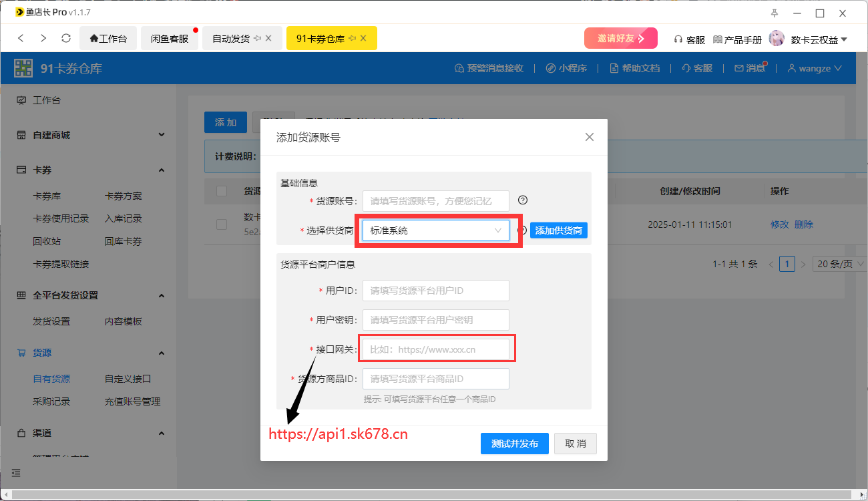The width and height of the screenshot is (868, 501).
Task: Click the hamburger menu collapse icon
Action: point(16,473)
